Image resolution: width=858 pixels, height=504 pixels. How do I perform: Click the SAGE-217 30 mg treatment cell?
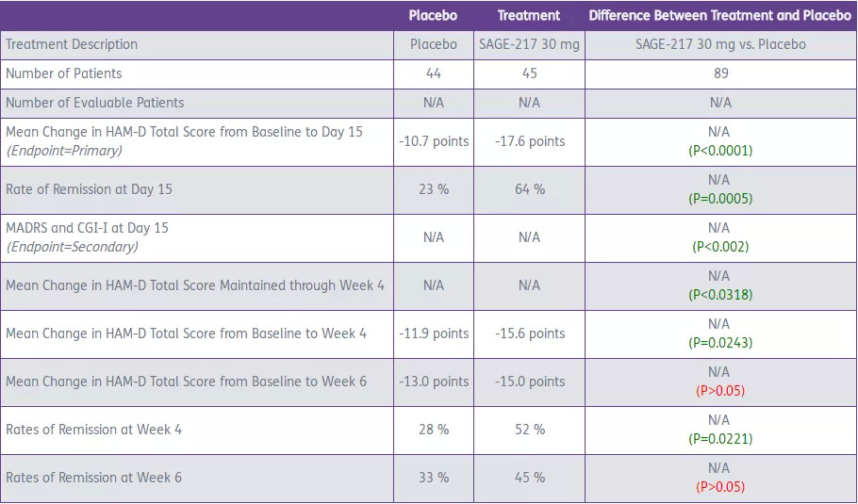(x=529, y=44)
